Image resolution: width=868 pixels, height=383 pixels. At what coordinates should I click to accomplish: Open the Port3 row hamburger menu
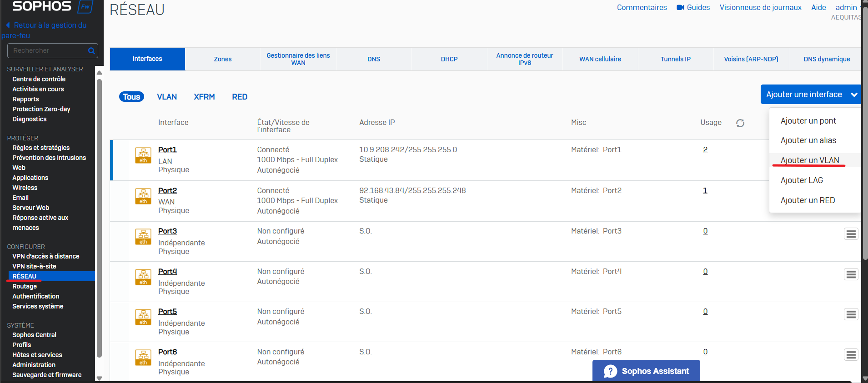[x=851, y=234]
